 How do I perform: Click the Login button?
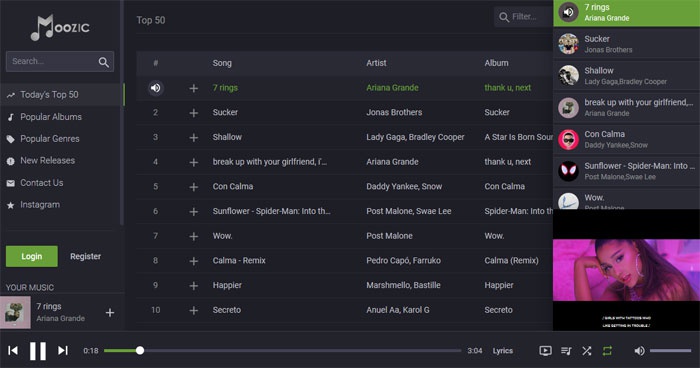click(x=32, y=256)
